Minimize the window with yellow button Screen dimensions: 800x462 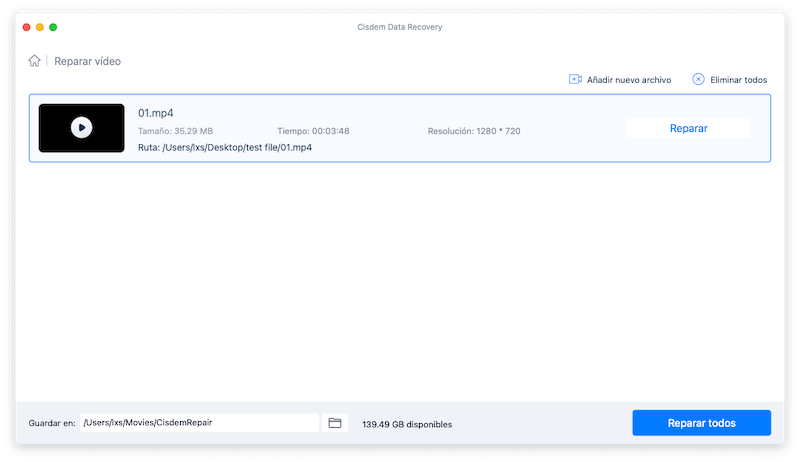(x=40, y=27)
